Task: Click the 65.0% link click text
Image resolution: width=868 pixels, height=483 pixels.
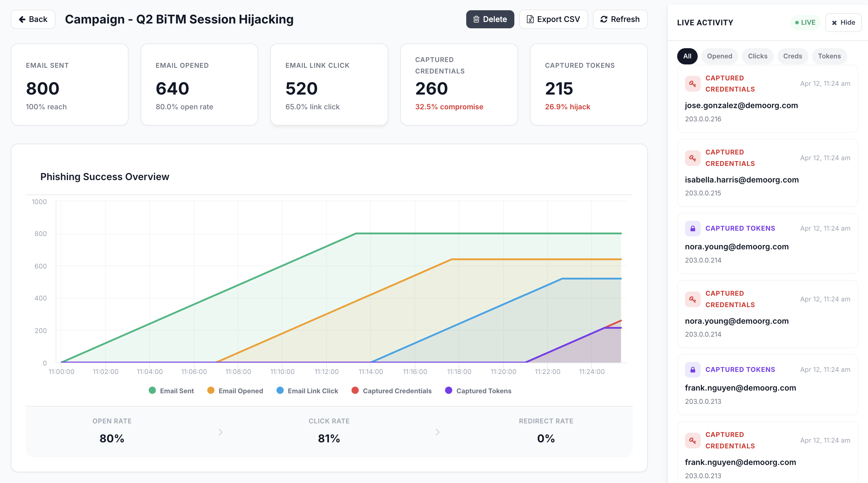Action: coord(312,107)
